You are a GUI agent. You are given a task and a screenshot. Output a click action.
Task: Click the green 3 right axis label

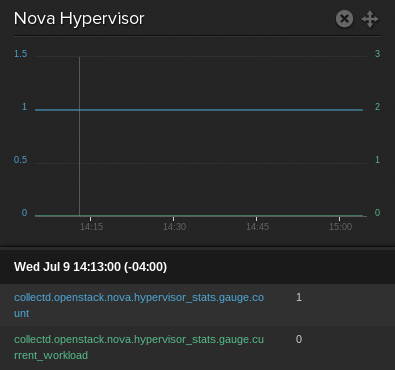[377, 54]
